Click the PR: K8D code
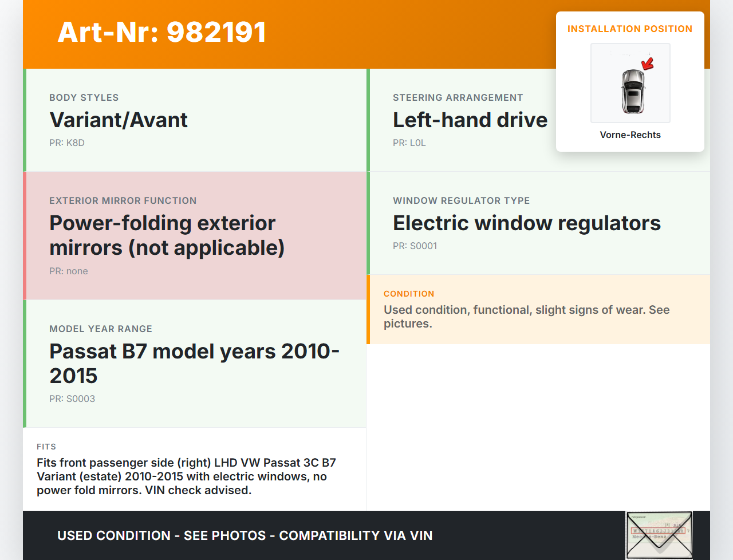The width and height of the screenshot is (733, 560). [x=67, y=143]
